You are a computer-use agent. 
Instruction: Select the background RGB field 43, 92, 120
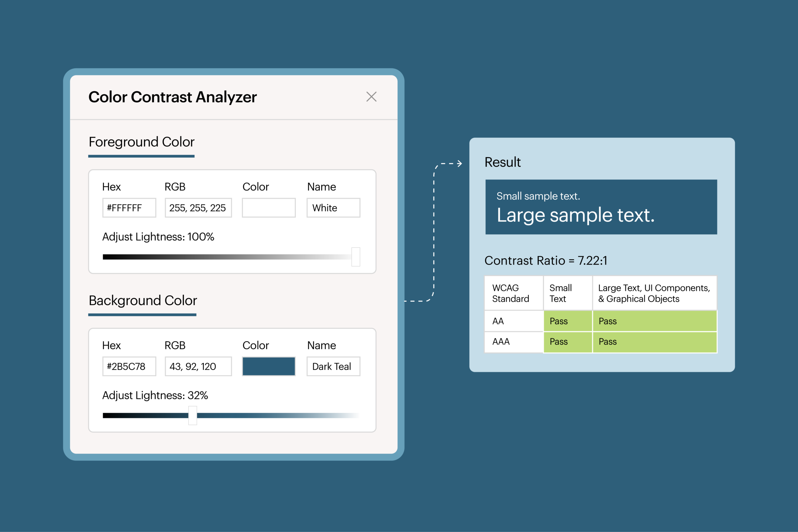point(198,367)
